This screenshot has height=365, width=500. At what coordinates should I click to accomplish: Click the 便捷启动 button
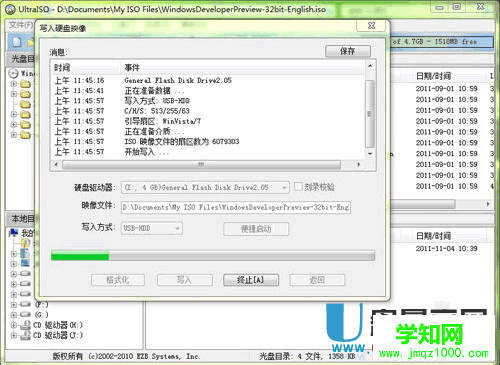click(256, 229)
